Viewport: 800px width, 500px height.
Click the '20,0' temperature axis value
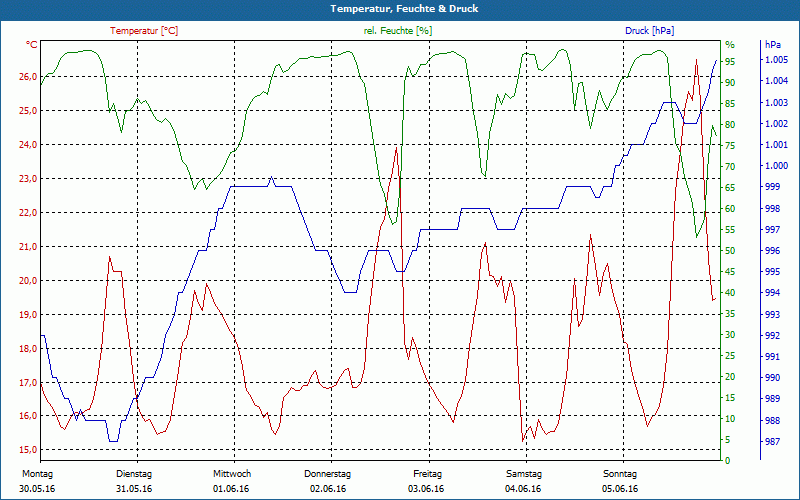pos(28,281)
